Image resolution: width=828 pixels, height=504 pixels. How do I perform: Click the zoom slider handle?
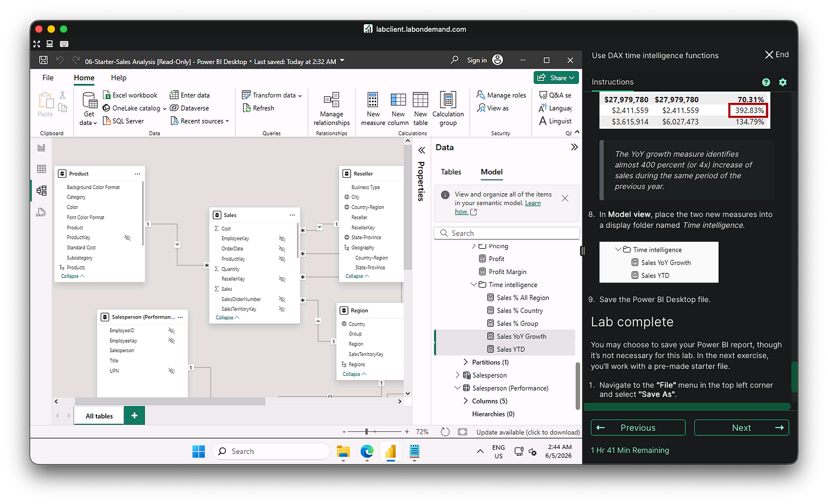367,432
